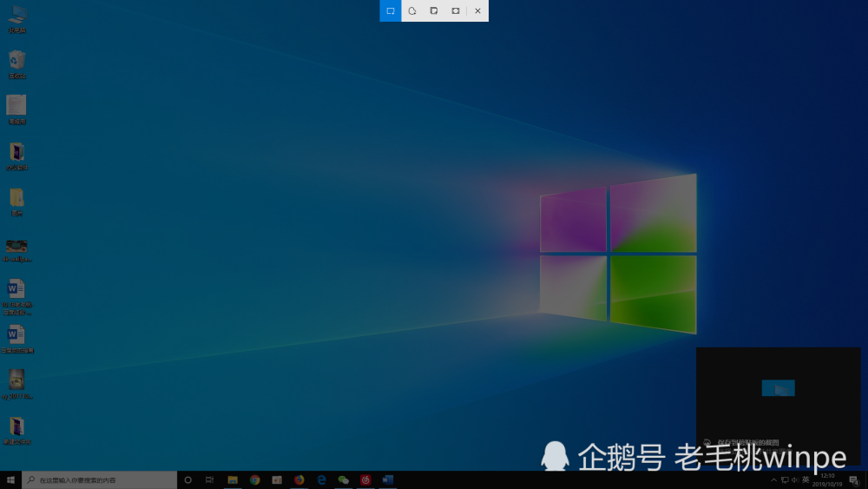Select the Window Snip mode
This screenshot has height=489, width=868.
pyautogui.click(x=434, y=10)
